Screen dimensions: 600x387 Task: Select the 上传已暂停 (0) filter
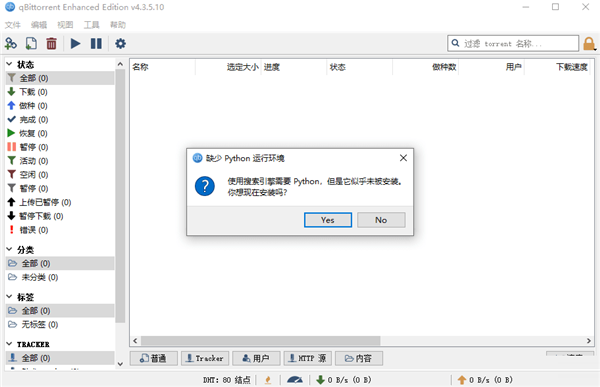(60, 202)
